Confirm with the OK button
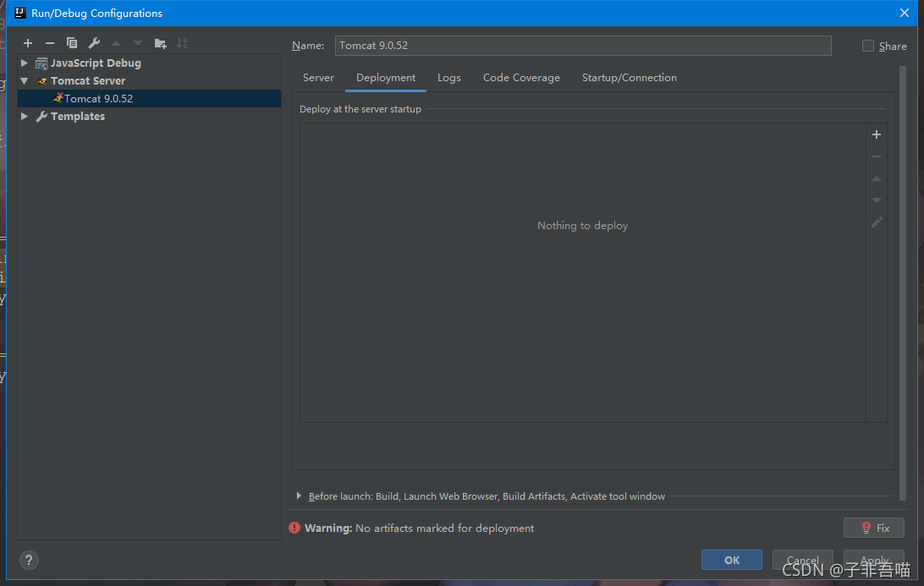The width and height of the screenshot is (924, 586). tap(731, 560)
